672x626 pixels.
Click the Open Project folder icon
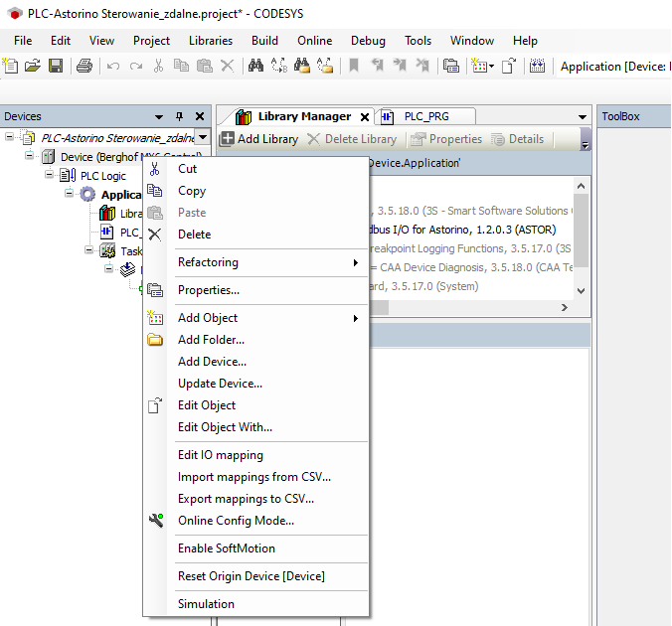click(33, 66)
